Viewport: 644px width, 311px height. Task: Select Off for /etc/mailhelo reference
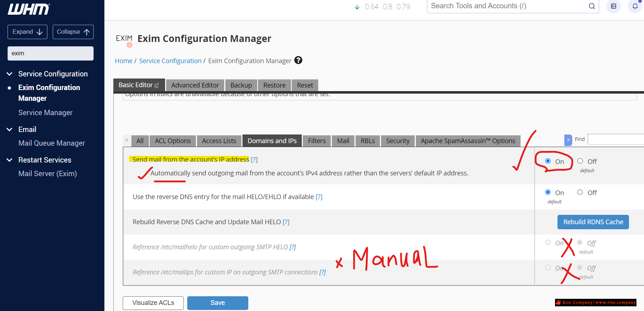(579, 242)
